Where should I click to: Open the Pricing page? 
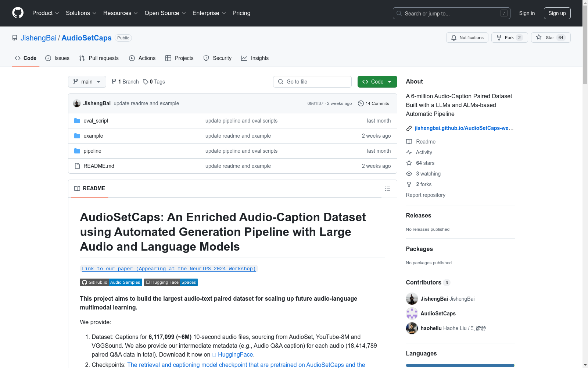[x=241, y=13]
